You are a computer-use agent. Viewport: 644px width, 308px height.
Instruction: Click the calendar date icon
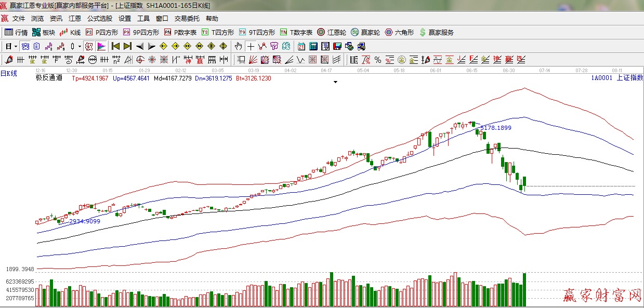pyautogui.click(x=301, y=46)
